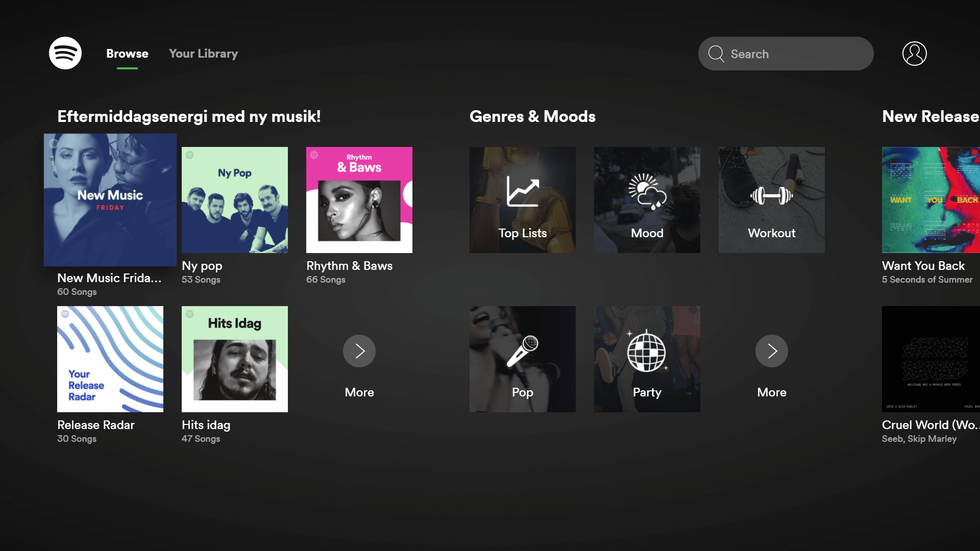Switch to Your Library tab
The height and width of the screenshot is (551, 980).
tap(203, 53)
